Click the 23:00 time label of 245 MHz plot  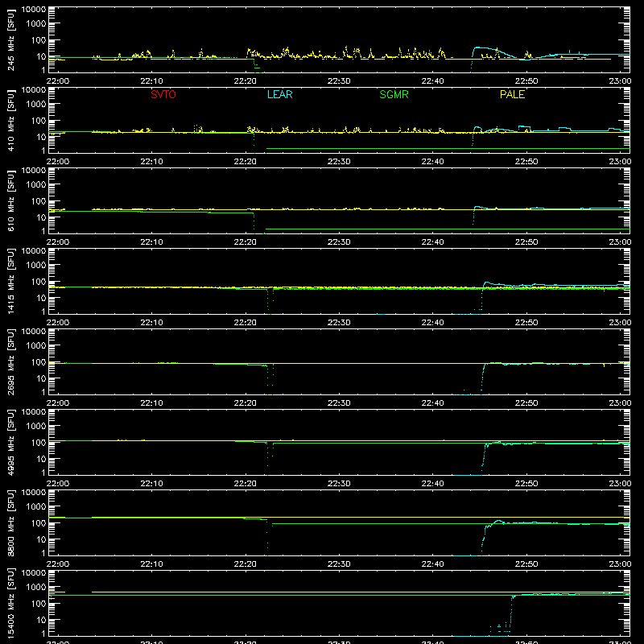pyautogui.click(x=620, y=81)
